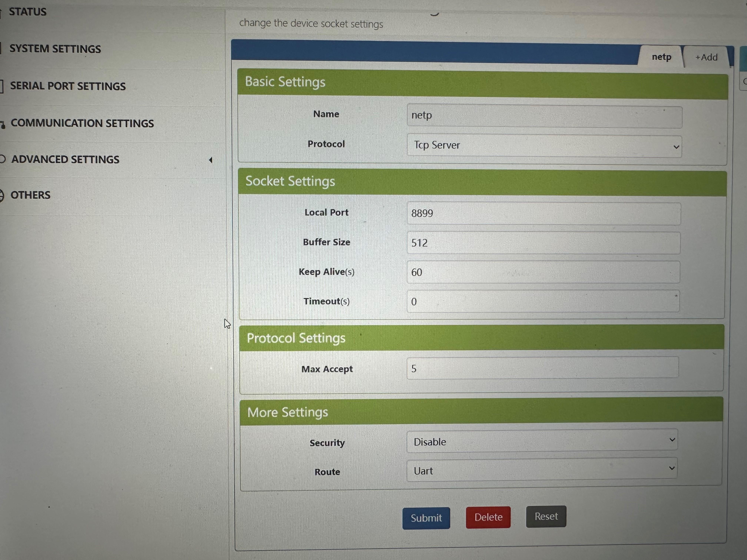Select the Max Accept input field
The height and width of the screenshot is (560, 747).
pyautogui.click(x=542, y=368)
